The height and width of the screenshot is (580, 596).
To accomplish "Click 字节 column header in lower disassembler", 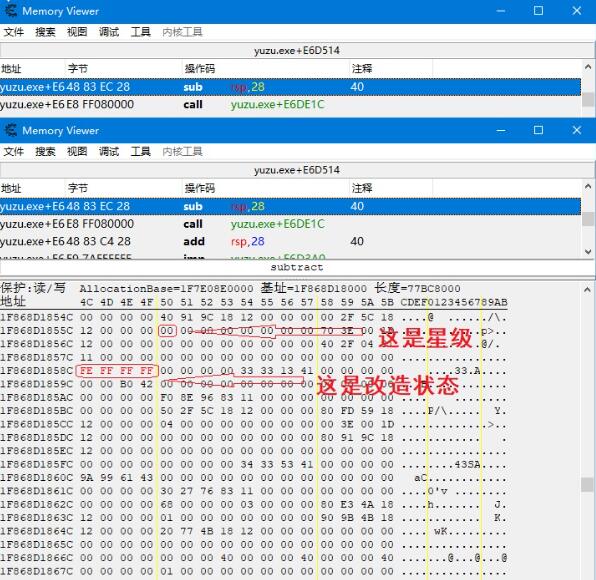I will pos(124,188).
